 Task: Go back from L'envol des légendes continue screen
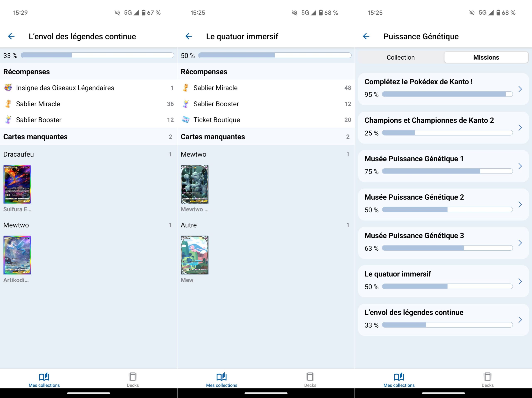point(11,36)
